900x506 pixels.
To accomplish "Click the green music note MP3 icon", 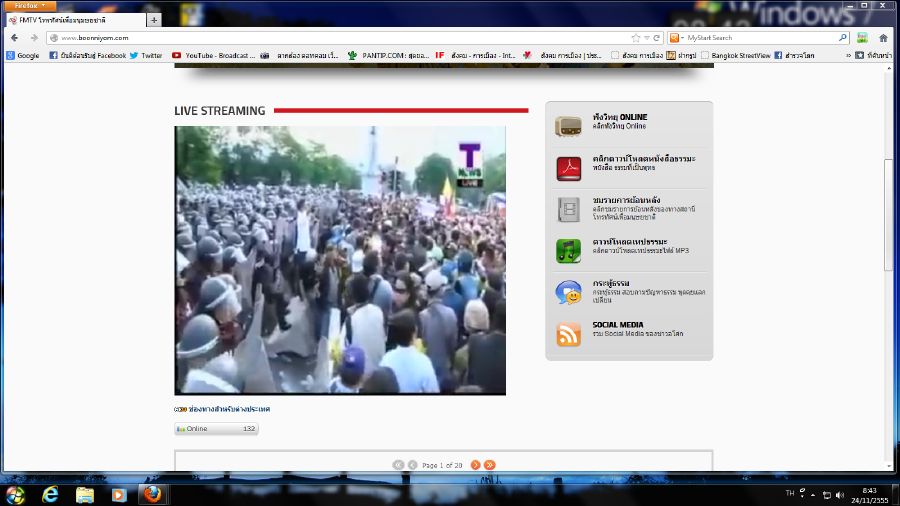I will pyautogui.click(x=568, y=251).
